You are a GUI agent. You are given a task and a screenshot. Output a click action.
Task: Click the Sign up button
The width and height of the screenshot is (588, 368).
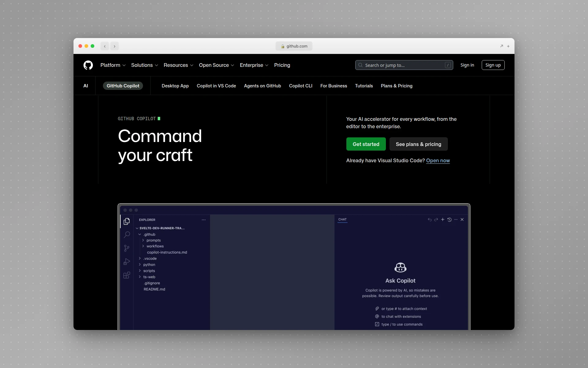click(x=493, y=65)
